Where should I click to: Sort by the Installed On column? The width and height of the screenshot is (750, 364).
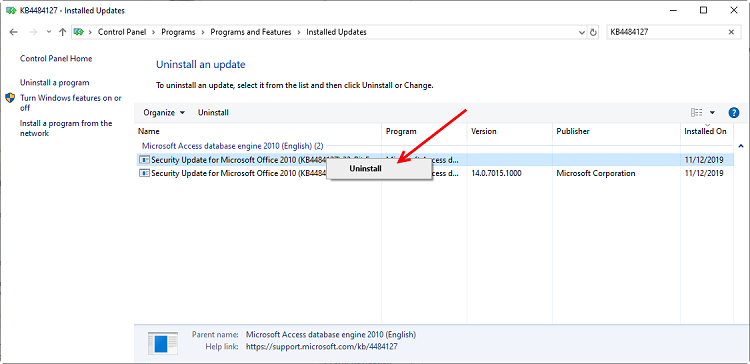click(x=705, y=131)
